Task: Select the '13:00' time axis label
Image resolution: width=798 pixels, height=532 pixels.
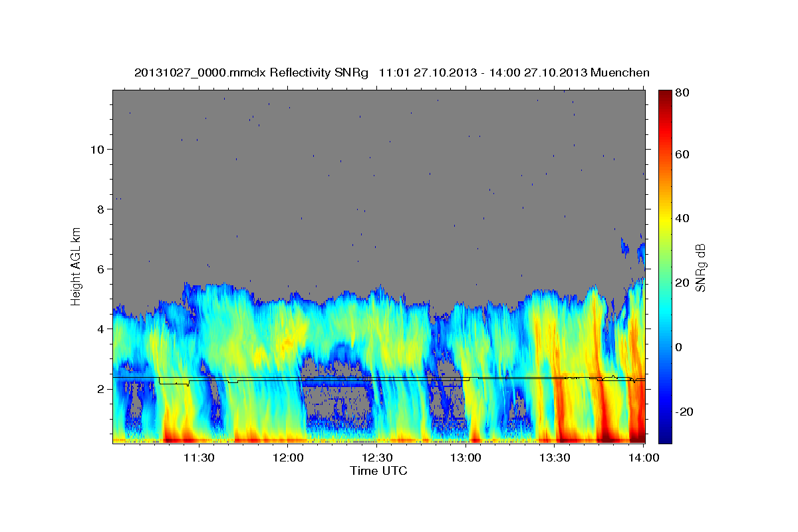Action: click(465, 458)
